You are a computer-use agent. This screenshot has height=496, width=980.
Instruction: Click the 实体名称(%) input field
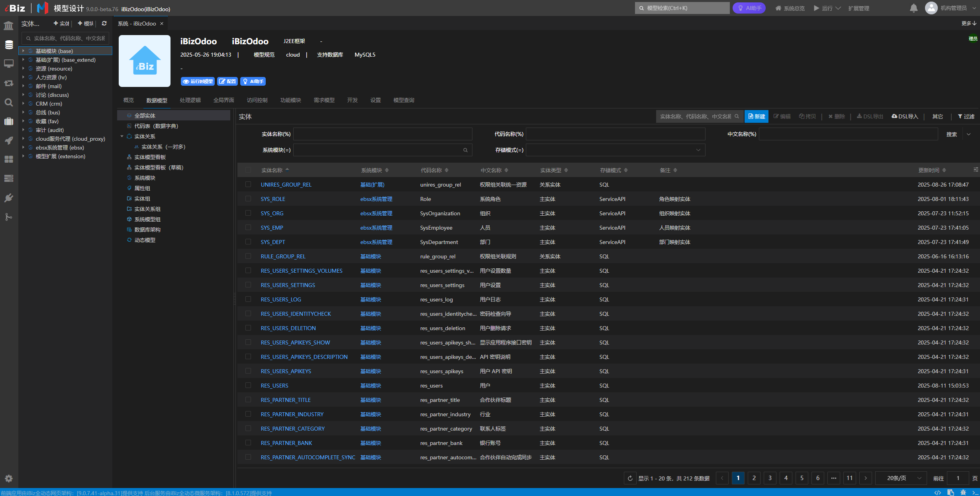coord(382,134)
